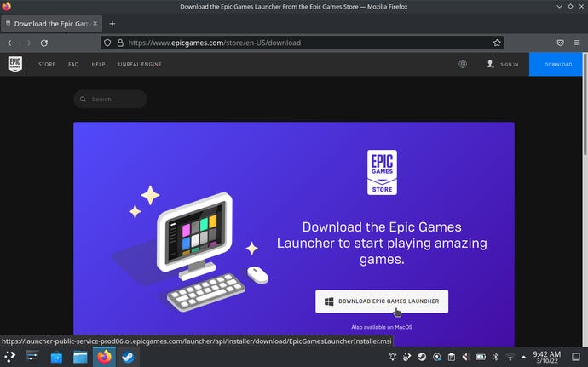Click Download Epic Games Launcher button
The width and height of the screenshot is (588, 367).
(x=381, y=301)
